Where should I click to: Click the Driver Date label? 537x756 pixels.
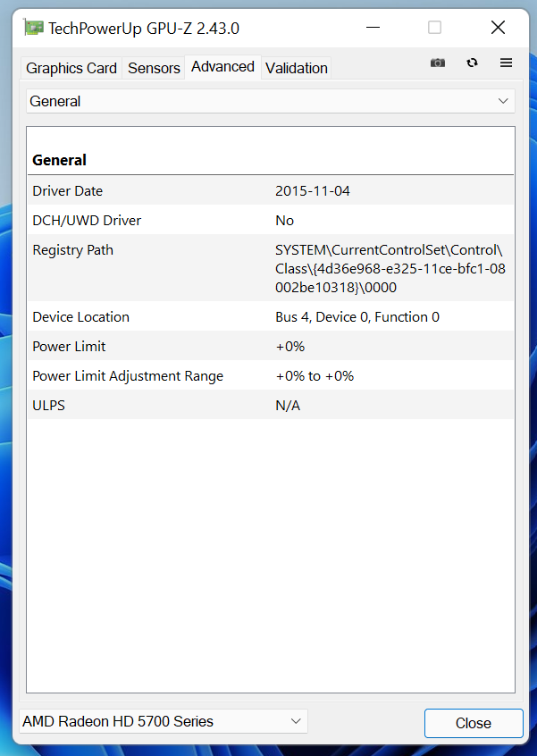[68, 191]
